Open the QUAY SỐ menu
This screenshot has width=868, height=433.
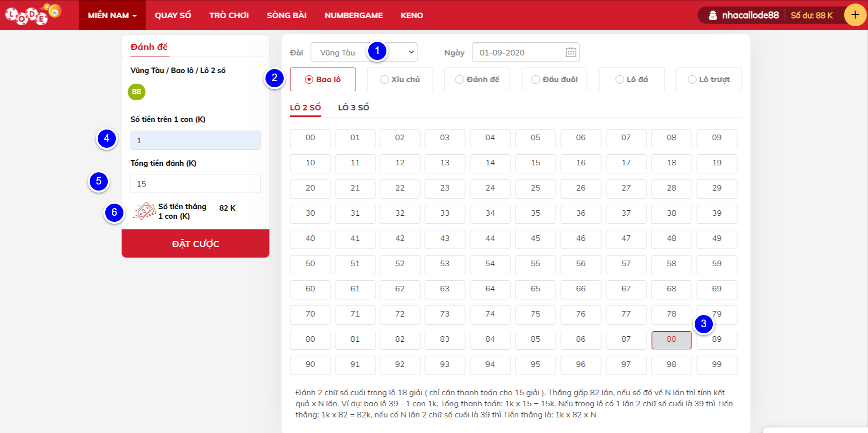[x=173, y=15]
